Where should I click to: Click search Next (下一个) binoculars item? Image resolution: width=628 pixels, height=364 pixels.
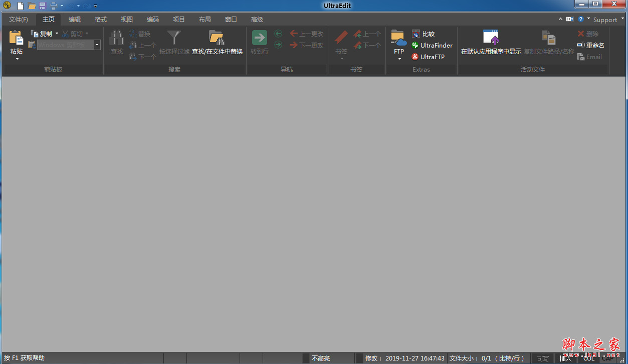(x=143, y=57)
